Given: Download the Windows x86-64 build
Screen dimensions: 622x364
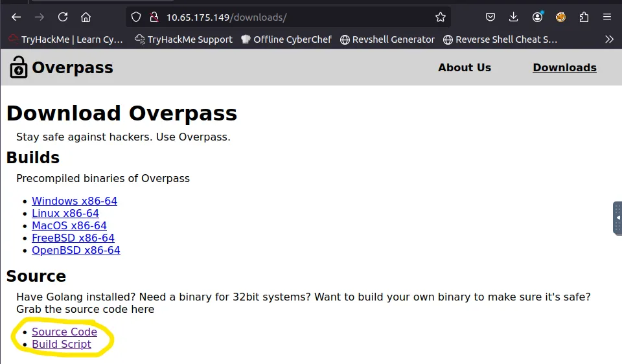Looking at the screenshot, I should click(x=75, y=201).
